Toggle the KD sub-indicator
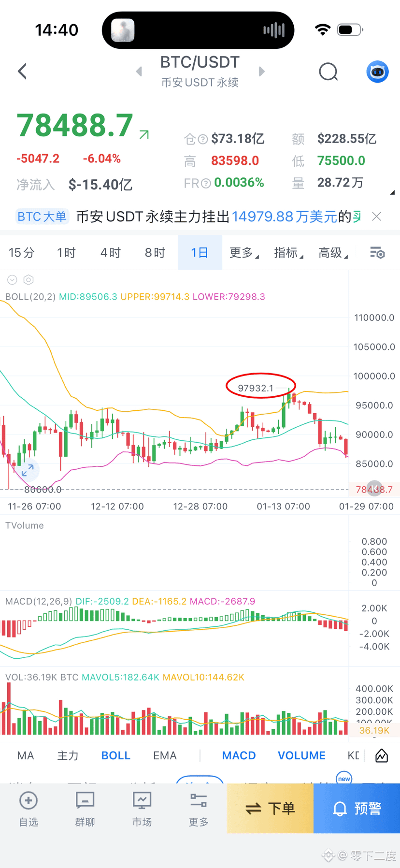This screenshot has width=400, height=868. click(353, 755)
